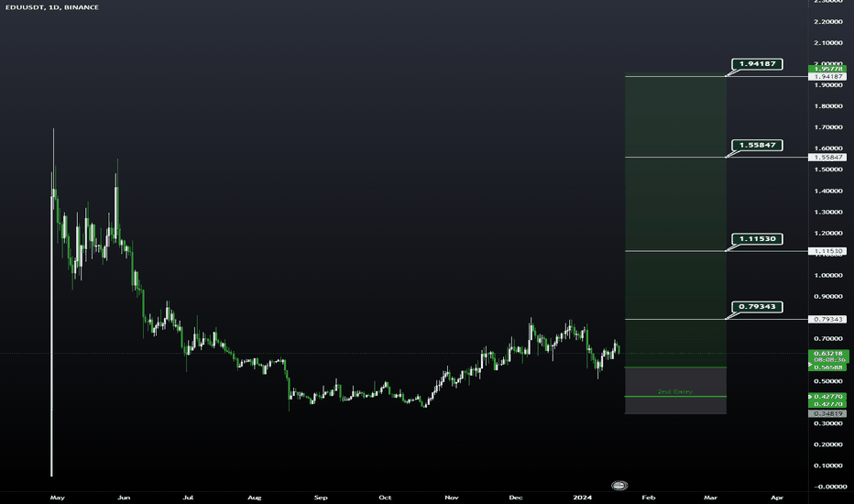
Task: Click the white 1.55847 price axis label
Action: tap(827, 157)
